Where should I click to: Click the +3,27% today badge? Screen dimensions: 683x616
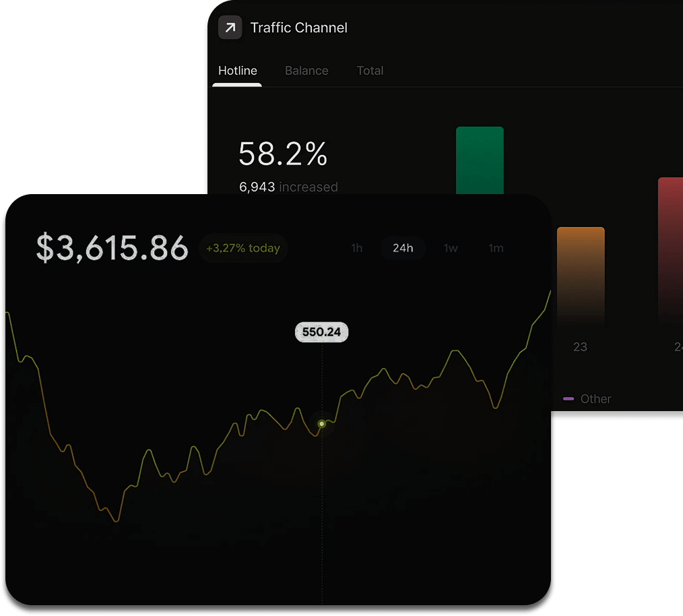(243, 248)
